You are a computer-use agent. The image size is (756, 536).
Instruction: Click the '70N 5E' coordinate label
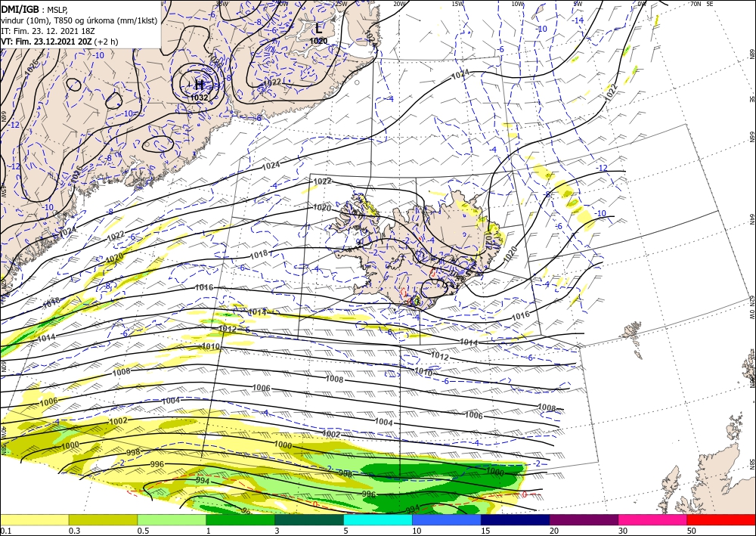[x=702, y=3]
